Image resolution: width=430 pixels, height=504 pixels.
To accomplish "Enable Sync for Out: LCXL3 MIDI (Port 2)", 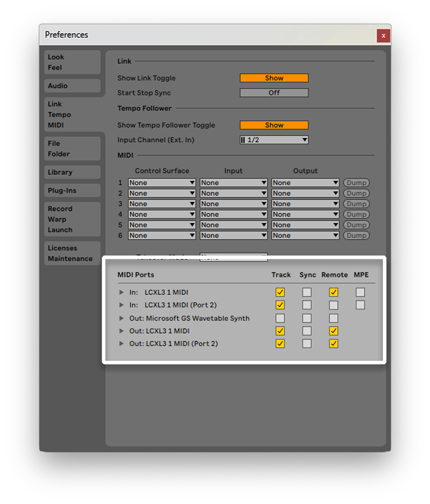I will [307, 343].
